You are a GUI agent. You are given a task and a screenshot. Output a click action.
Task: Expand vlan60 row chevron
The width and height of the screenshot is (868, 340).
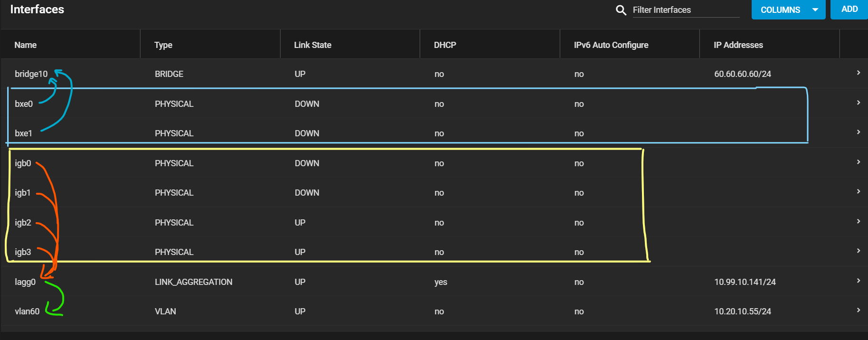pos(859,310)
